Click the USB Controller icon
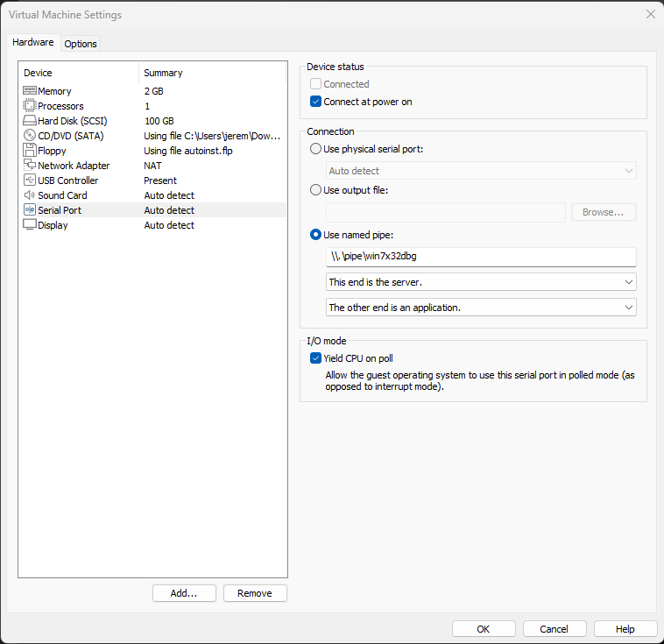 click(30, 180)
